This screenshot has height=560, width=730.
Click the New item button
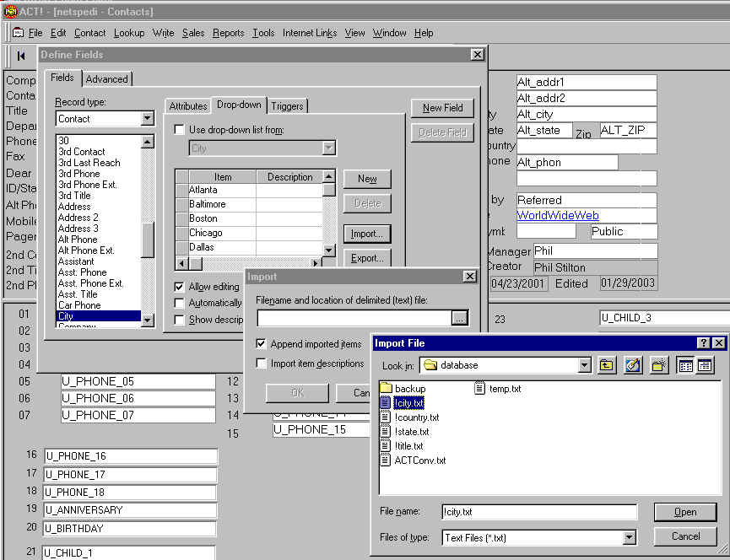(367, 179)
